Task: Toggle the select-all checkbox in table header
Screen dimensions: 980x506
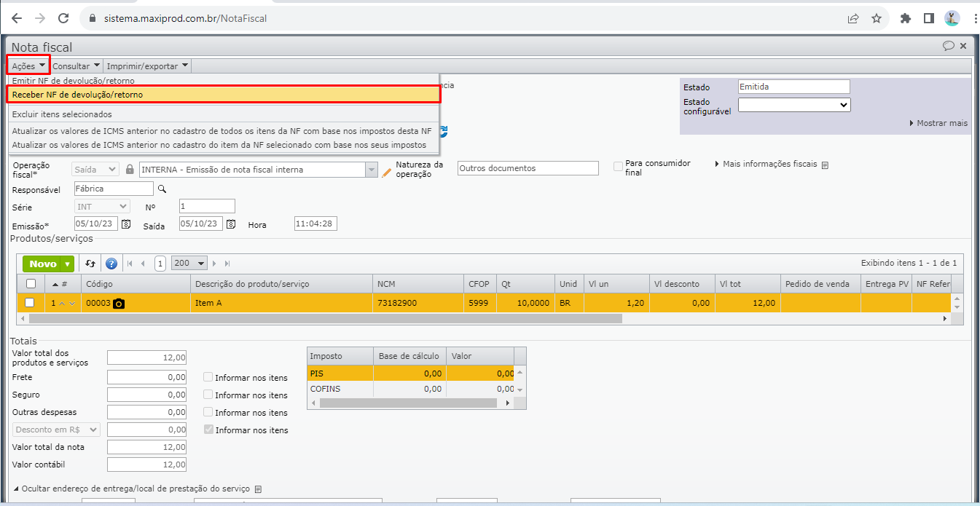Action: [x=31, y=284]
